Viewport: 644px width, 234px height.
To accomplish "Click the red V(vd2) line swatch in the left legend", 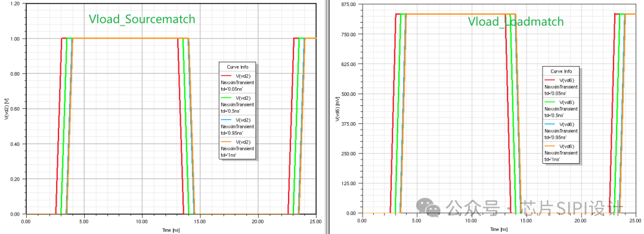I will click(x=227, y=76).
